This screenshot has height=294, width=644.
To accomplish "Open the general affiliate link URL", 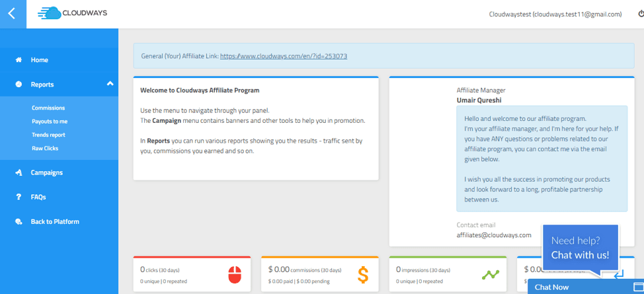I will (x=284, y=56).
